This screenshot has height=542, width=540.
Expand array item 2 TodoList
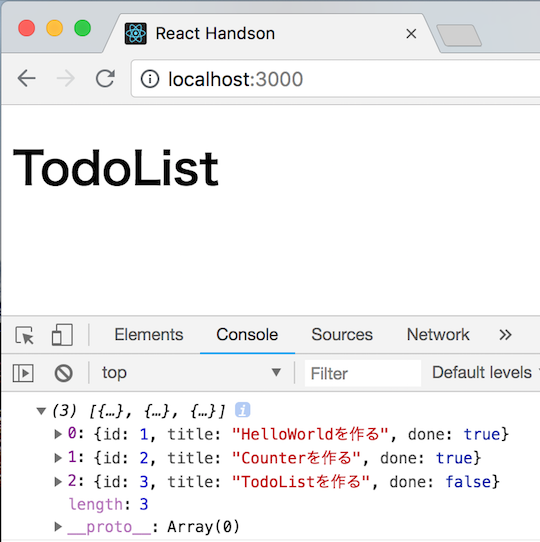58,482
